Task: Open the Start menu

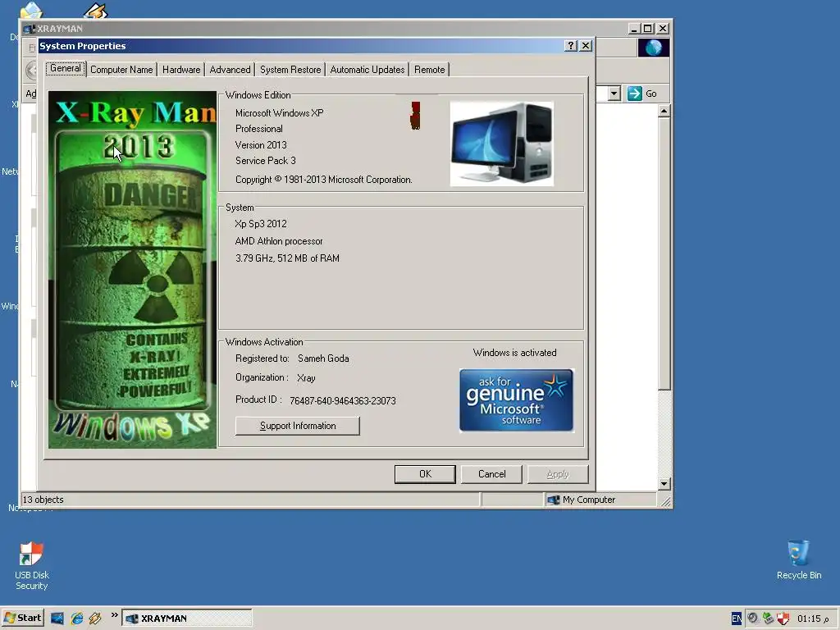Action: pos(22,619)
